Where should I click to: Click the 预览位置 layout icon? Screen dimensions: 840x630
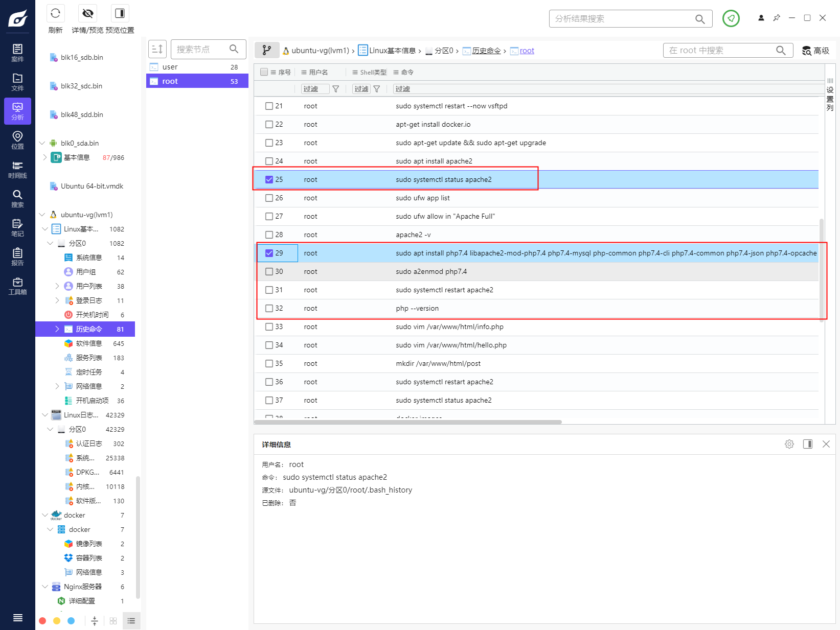pos(120,13)
